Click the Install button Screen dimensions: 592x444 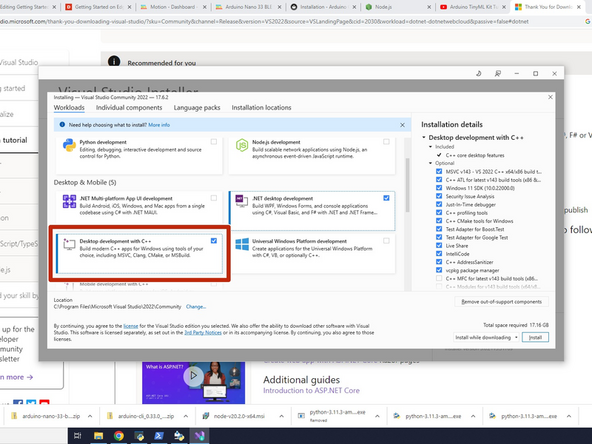coord(535,337)
